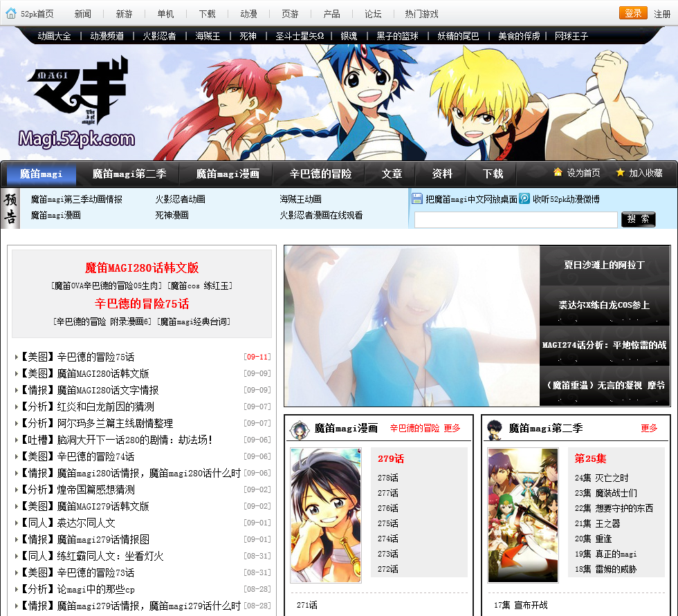Open 热门游戏 in top bar
678x616 pixels.
(421, 14)
